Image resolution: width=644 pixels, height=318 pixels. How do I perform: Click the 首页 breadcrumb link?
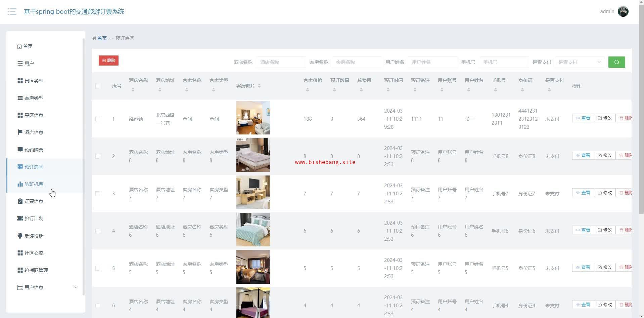(102, 38)
